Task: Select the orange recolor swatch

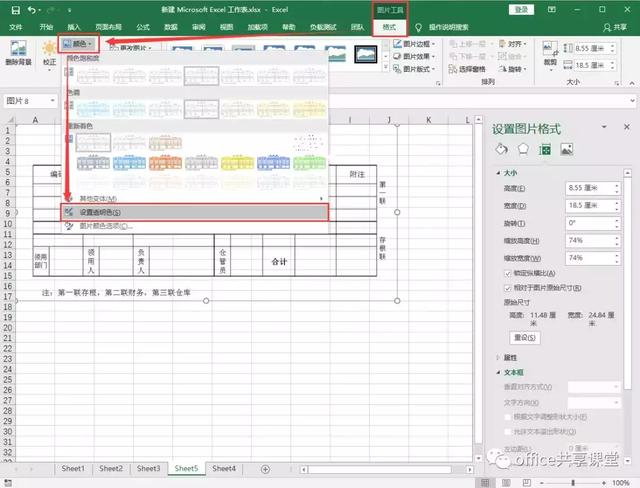Action: tap(165, 163)
